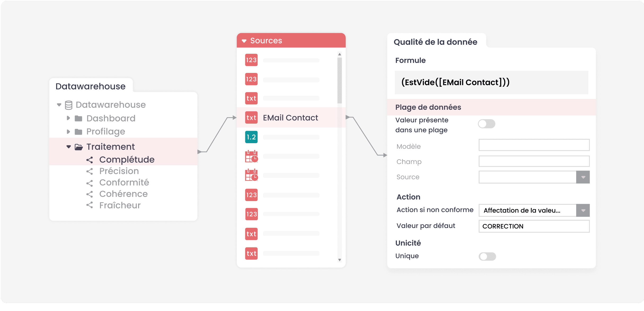The width and height of the screenshot is (644, 311).
Task: Select the Datawarehouse tab
Action: coord(91,86)
